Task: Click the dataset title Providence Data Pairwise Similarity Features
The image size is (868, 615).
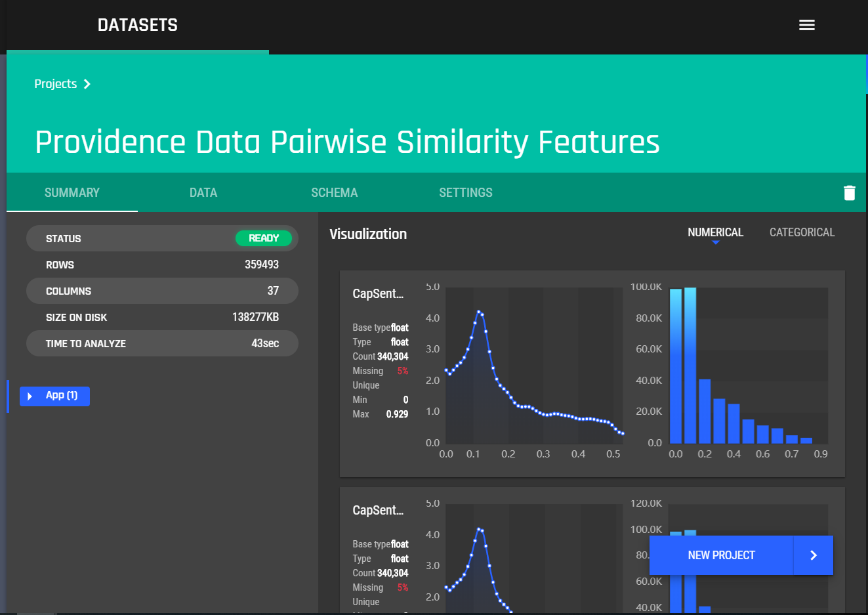Action: 347,142
